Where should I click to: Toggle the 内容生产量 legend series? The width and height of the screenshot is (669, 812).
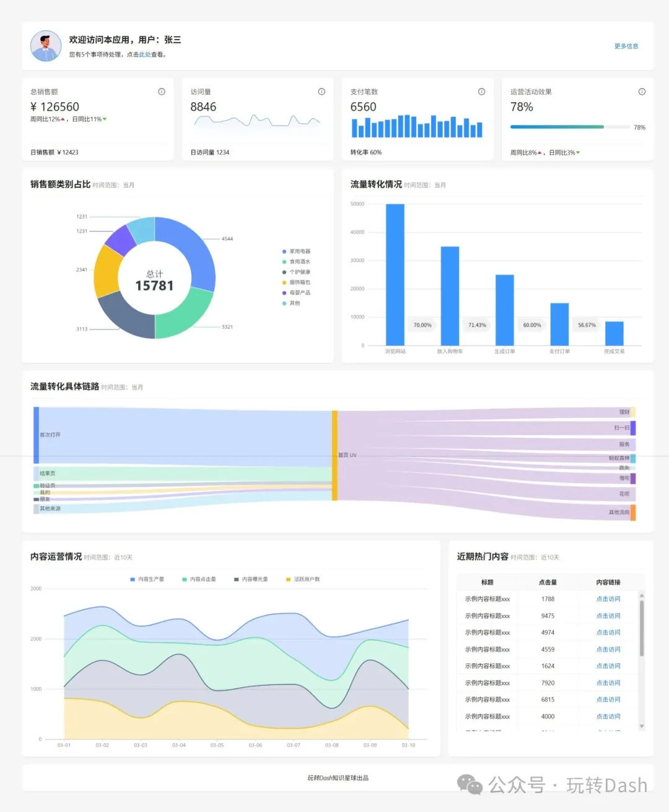147,579
